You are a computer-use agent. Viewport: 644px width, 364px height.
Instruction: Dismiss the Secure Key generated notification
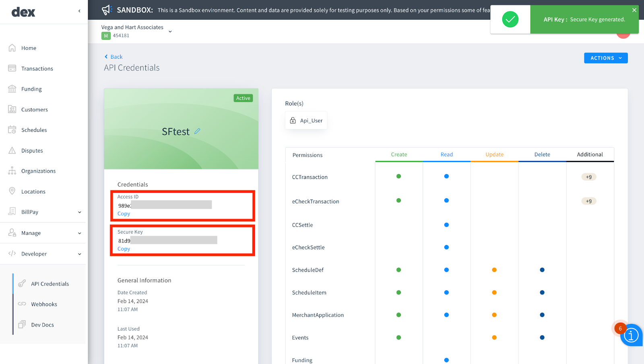point(634,10)
